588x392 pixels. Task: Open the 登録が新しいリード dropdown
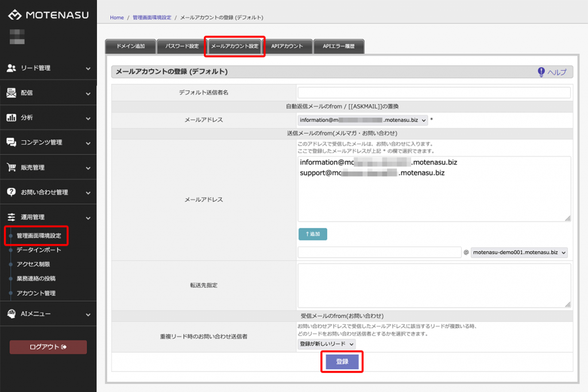(326, 343)
